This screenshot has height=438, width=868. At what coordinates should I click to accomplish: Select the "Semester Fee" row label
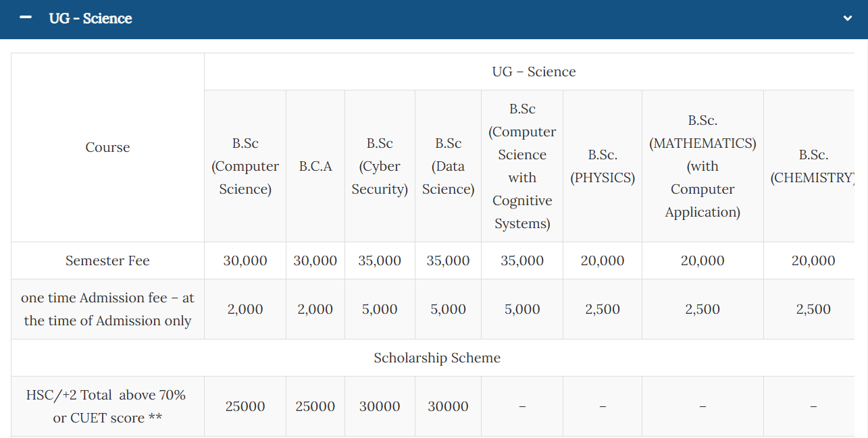tap(107, 261)
